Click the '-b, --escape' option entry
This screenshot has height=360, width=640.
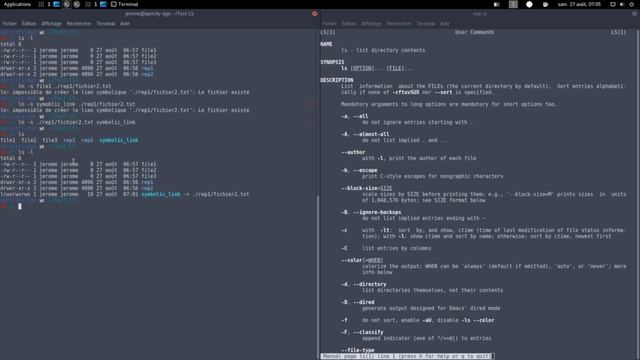[359, 170]
